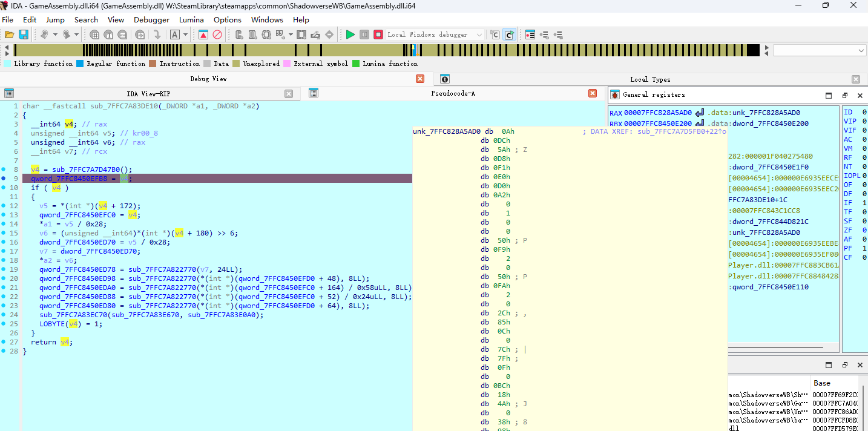This screenshot has height=431, width=868.
Task: Start the process with green play button
Action: click(350, 35)
